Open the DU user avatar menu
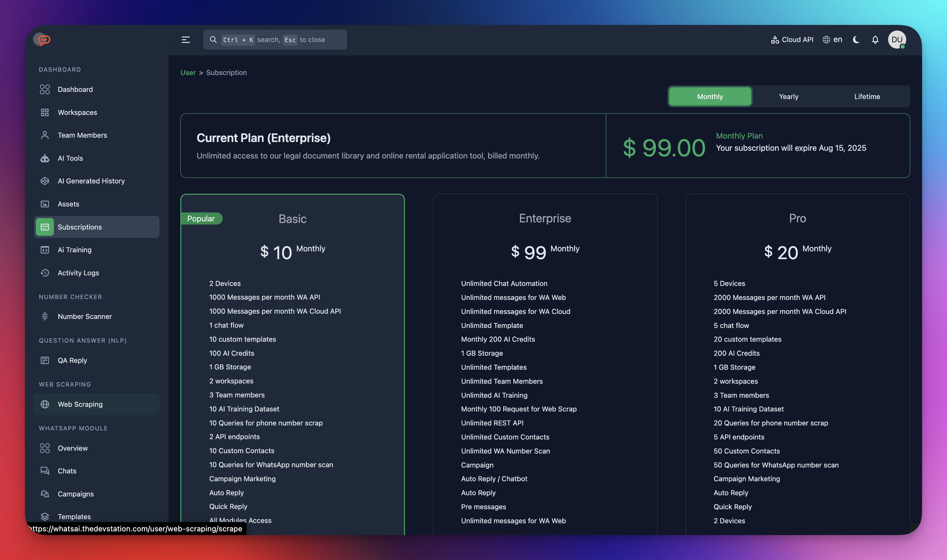 [897, 40]
